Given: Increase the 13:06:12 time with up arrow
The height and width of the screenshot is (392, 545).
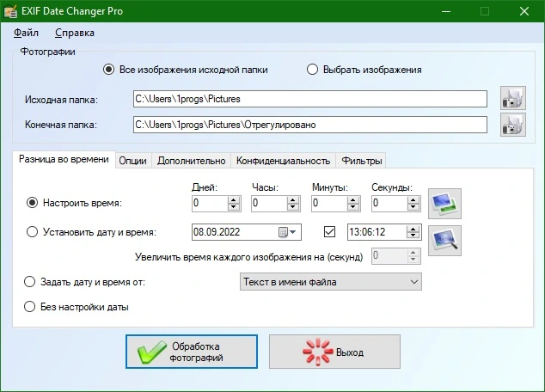Looking at the screenshot, I should 413,229.
